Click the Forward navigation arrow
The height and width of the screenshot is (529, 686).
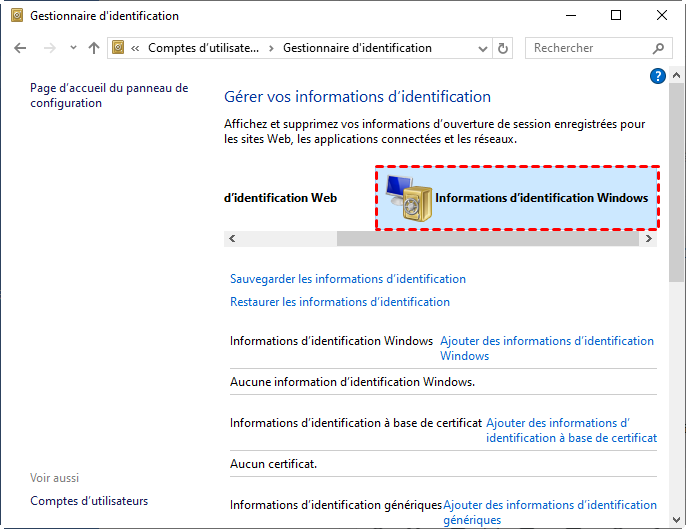tap(50, 48)
